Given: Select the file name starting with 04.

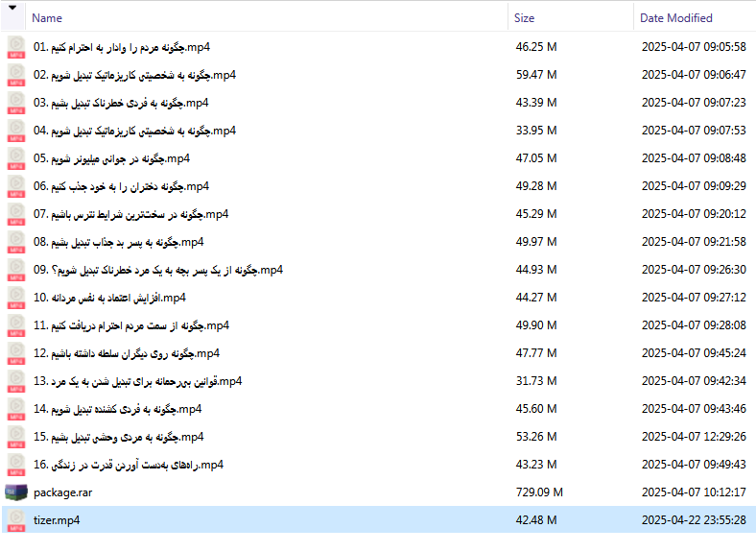Looking at the screenshot, I should click(x=134, y=131).
